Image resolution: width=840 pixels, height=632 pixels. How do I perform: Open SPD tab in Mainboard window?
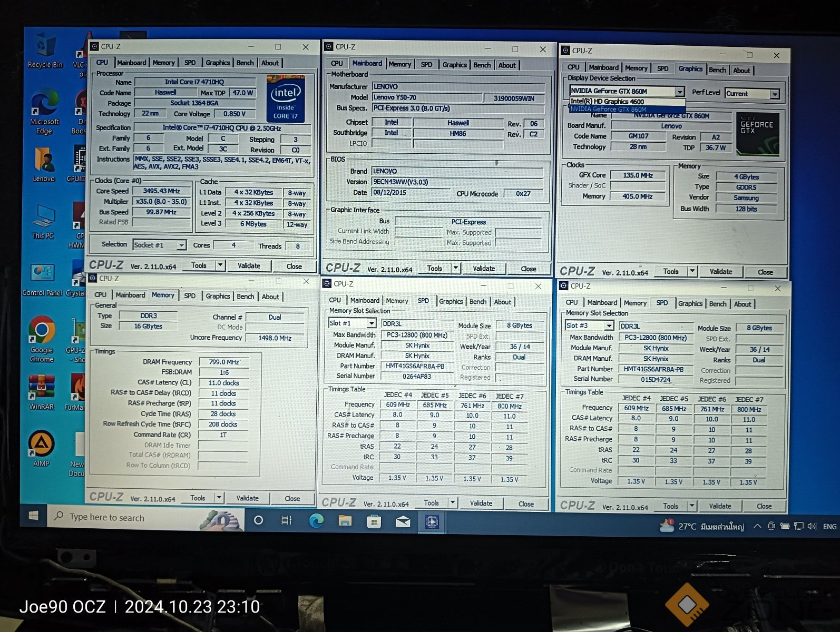coord(426,64)
